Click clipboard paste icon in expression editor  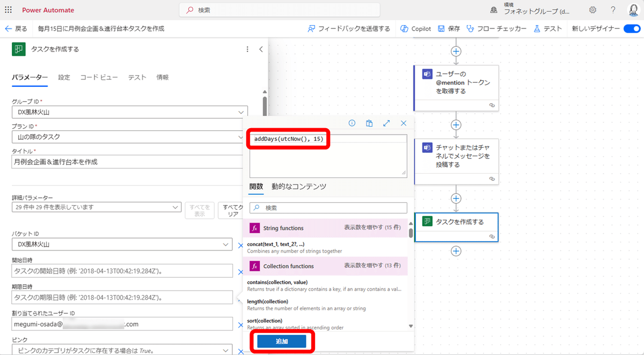(x=369, y=123)
